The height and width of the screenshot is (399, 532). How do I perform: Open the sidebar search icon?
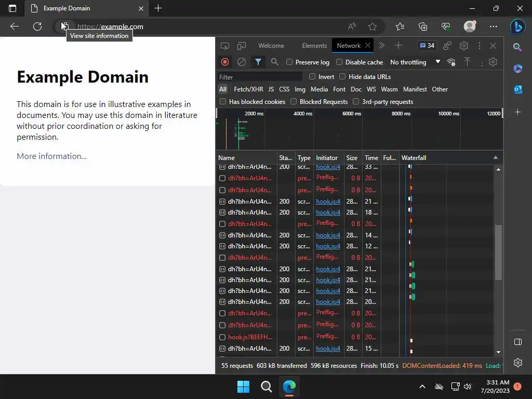517,47
